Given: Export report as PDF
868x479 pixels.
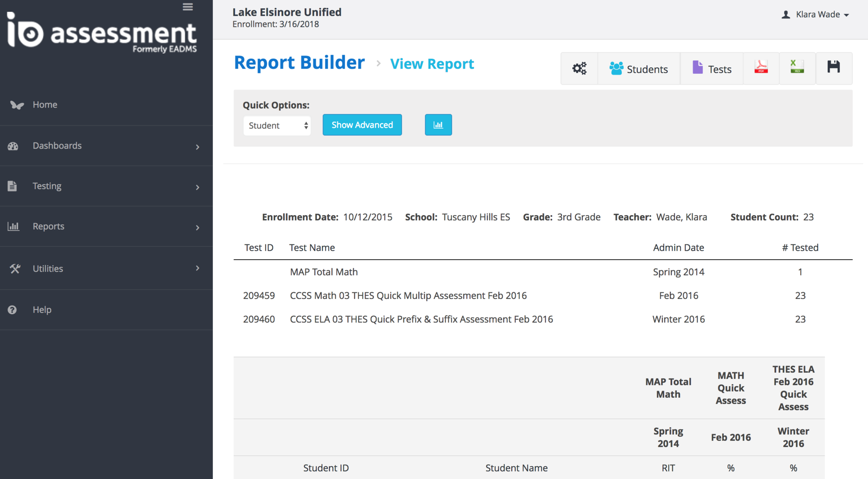Looking at the screenshot, I should pyautogui.click(x=761, y=68).
